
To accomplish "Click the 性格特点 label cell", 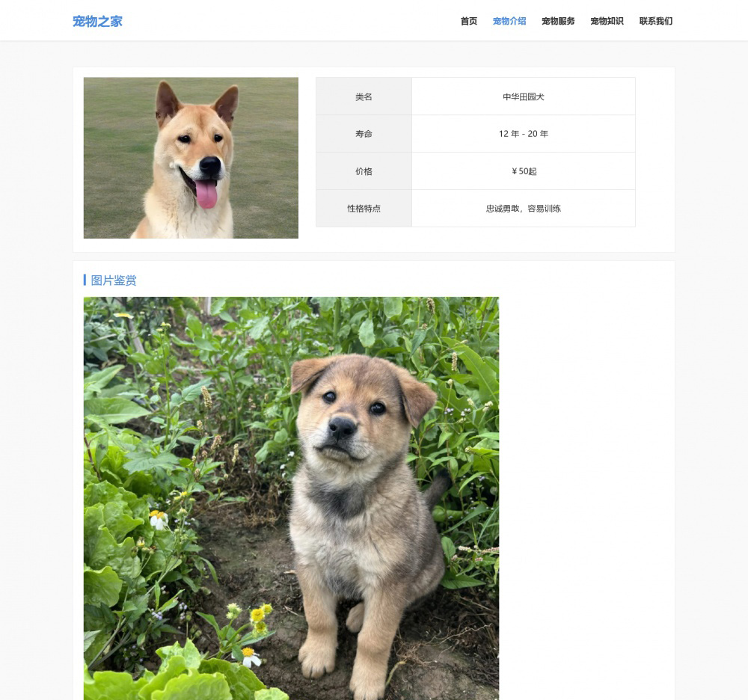I will click(x=364, y=209).
